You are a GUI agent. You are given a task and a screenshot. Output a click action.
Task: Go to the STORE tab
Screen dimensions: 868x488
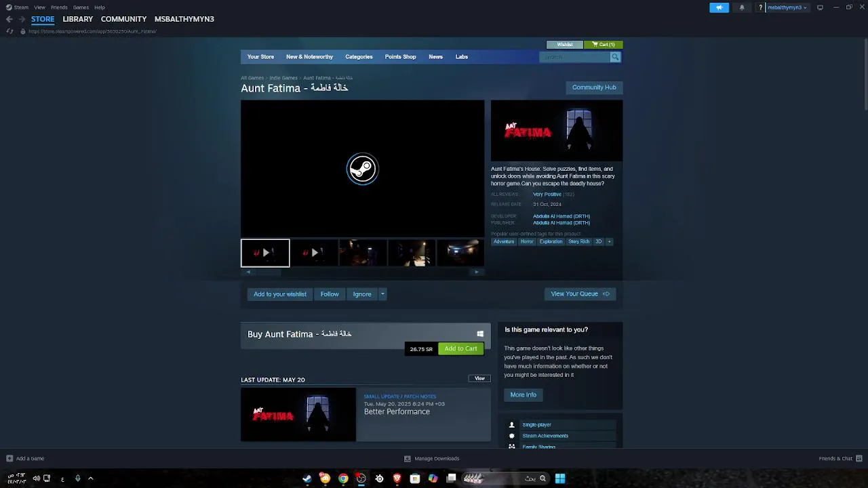pos(43,19)
